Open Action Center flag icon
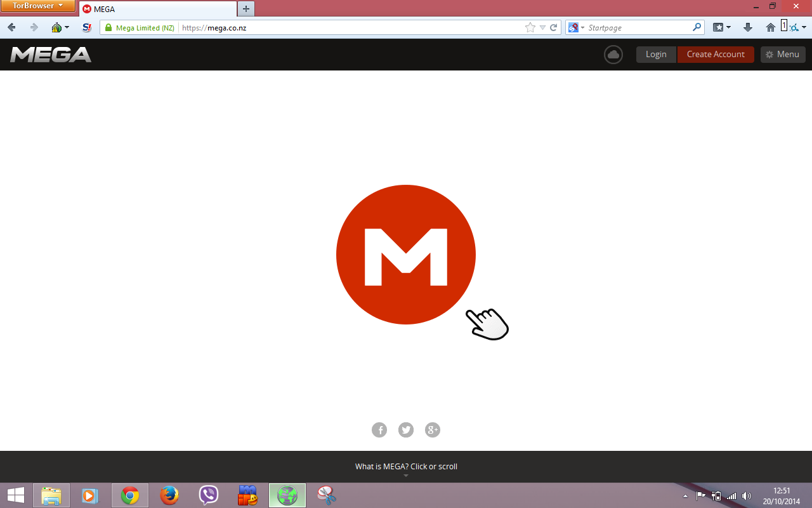 tap(701, 496)
